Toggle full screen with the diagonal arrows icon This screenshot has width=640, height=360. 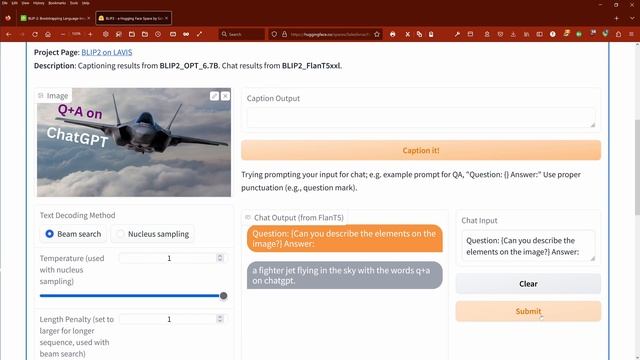tap(199, 34)
